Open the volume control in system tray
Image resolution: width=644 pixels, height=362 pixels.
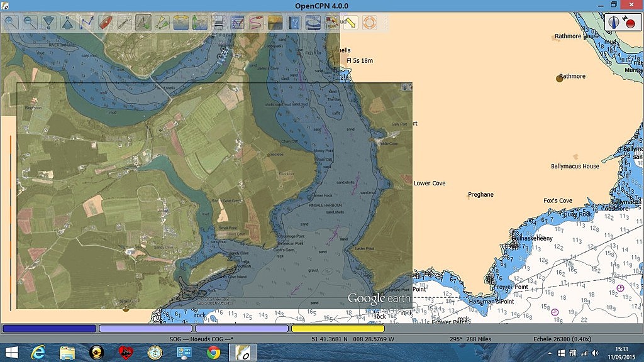[x=596, y=353]
